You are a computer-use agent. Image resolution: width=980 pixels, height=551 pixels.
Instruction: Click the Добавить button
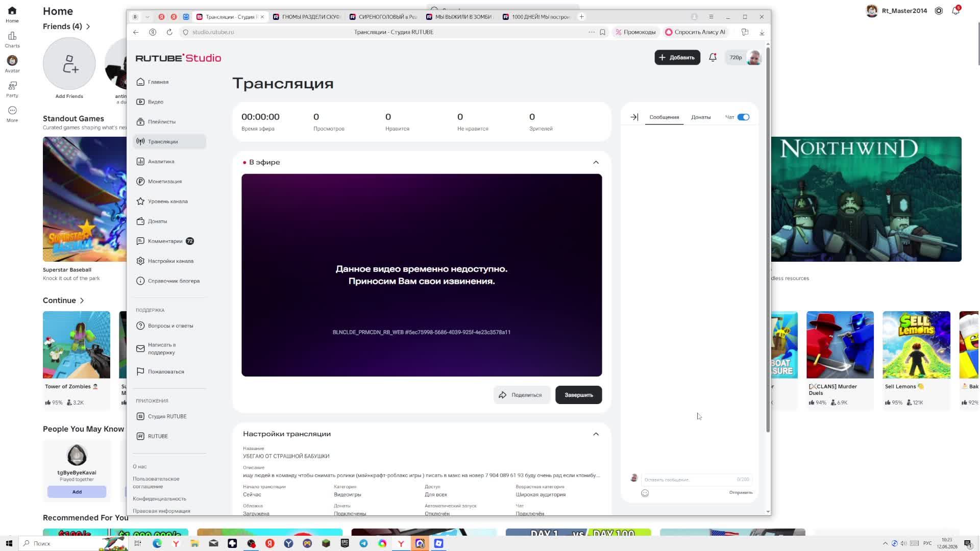pos(677,57)
